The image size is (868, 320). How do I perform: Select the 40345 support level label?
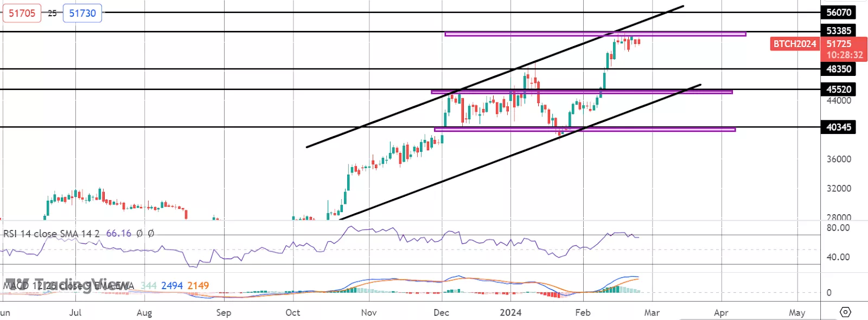pos(838,127)
